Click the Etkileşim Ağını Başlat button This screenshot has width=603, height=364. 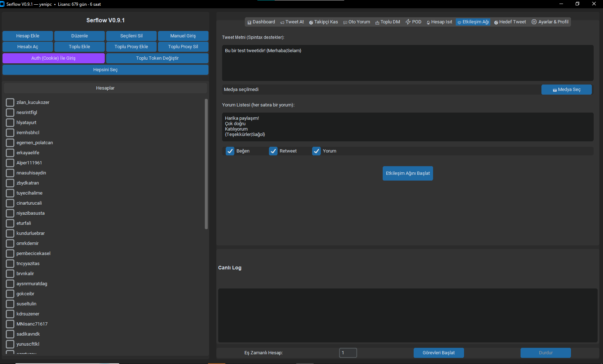click(x=408, y=173)
